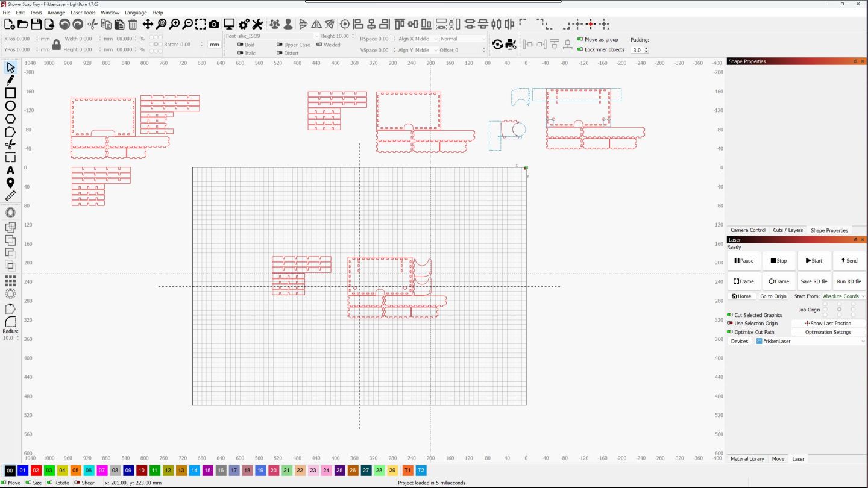Choose the Create Ellipse tool
The image size is (868, 488).
[x=10, y=106]
